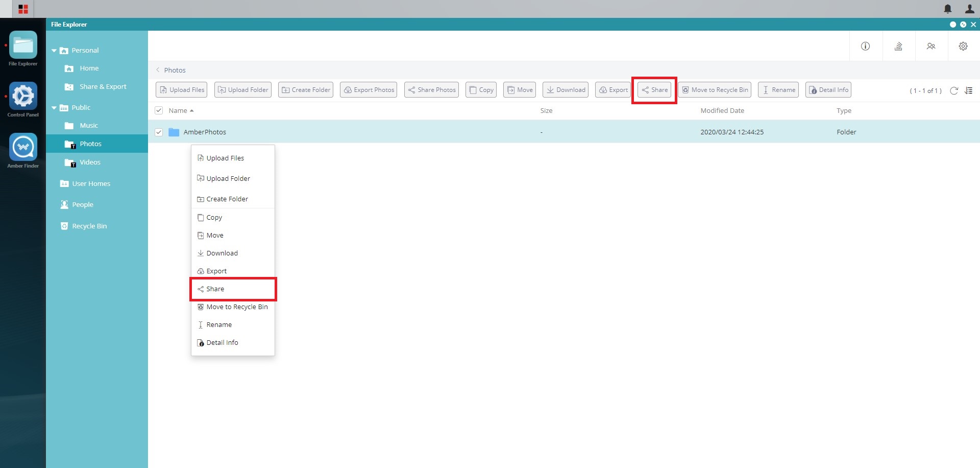
Task: Click Download in the toolbar
Action: pyautogui.click(x=566, y=90)
